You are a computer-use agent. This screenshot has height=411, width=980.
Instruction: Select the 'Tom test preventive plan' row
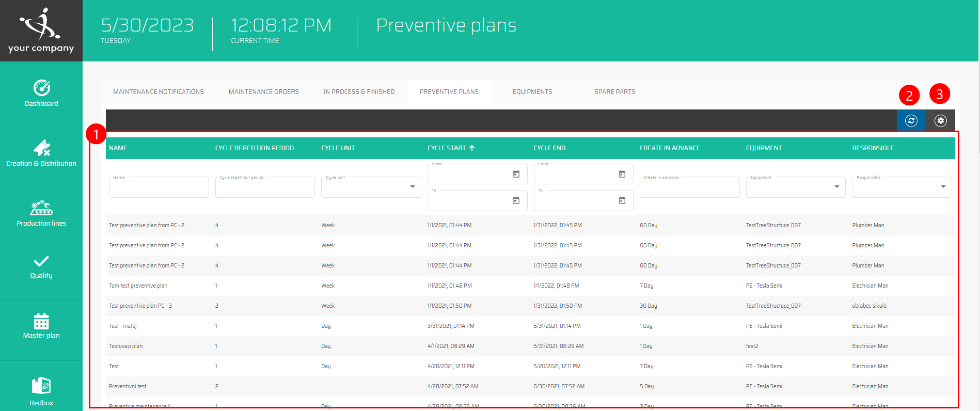[x=138, y=286]
